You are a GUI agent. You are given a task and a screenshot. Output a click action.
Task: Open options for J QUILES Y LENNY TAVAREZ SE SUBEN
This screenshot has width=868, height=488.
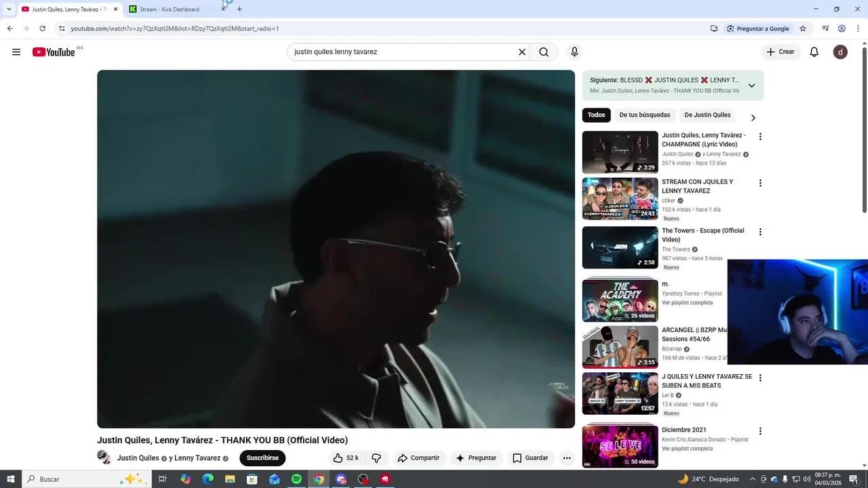pos(760,378)
